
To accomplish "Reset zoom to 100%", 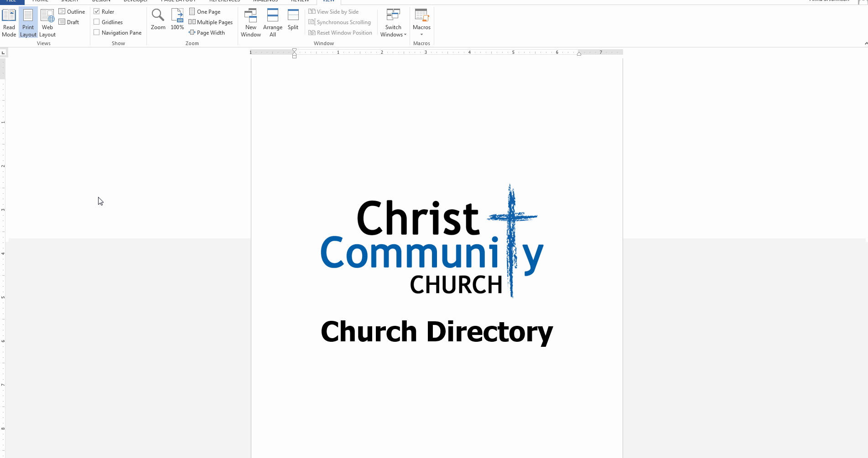I will 177,19.
